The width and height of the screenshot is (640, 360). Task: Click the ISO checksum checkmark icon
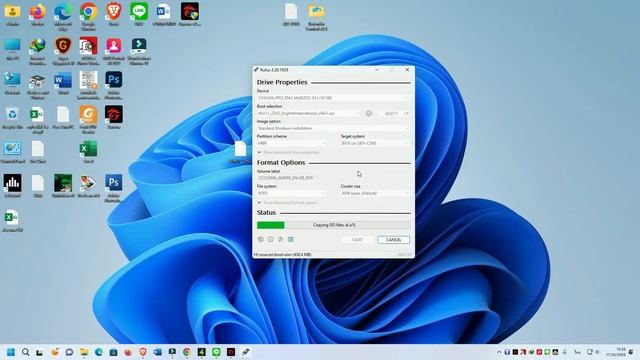pos(369,113)
